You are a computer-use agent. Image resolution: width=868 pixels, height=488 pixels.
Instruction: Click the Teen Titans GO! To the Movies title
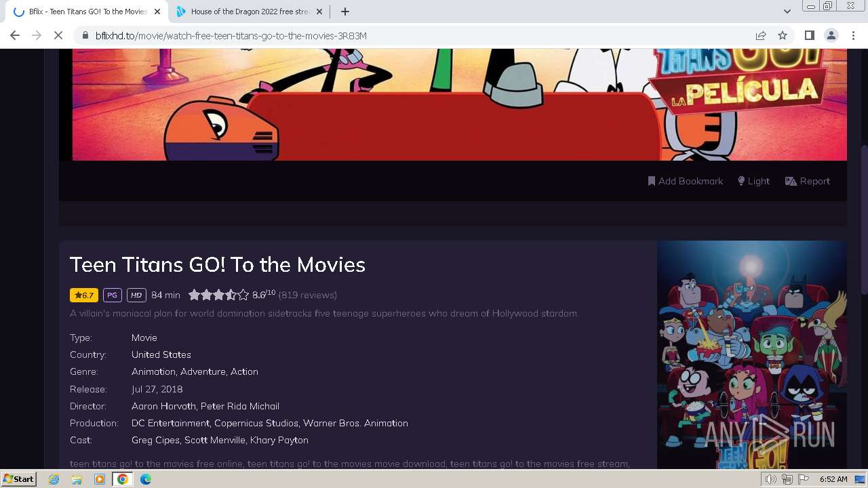218,264
